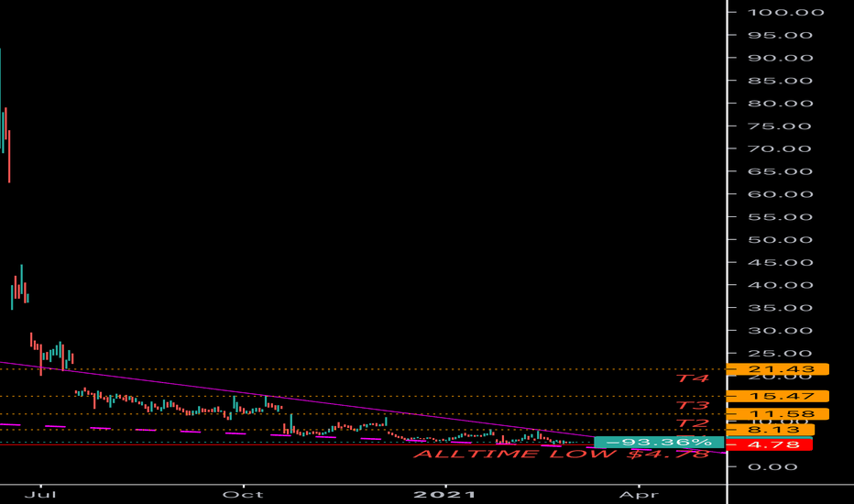Click the 8.13 orange price label
This screenshot has height=504, width=854.
tap(771, 430)
